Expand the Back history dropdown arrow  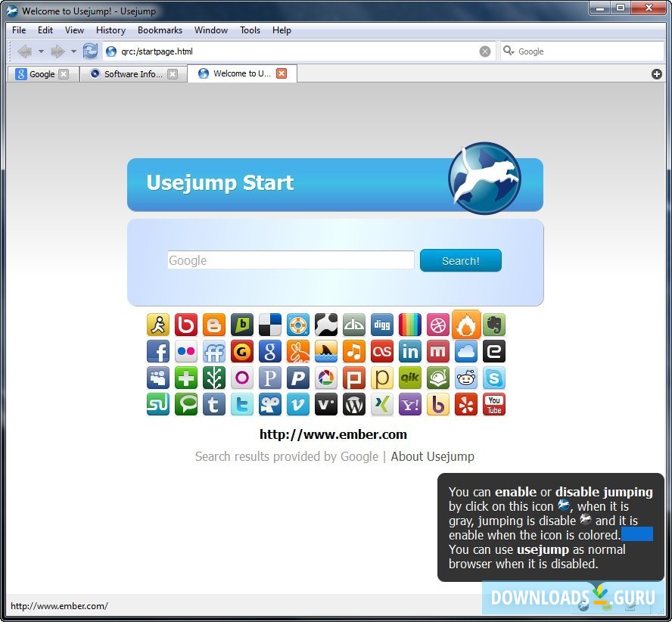click(x=41, y=51)
